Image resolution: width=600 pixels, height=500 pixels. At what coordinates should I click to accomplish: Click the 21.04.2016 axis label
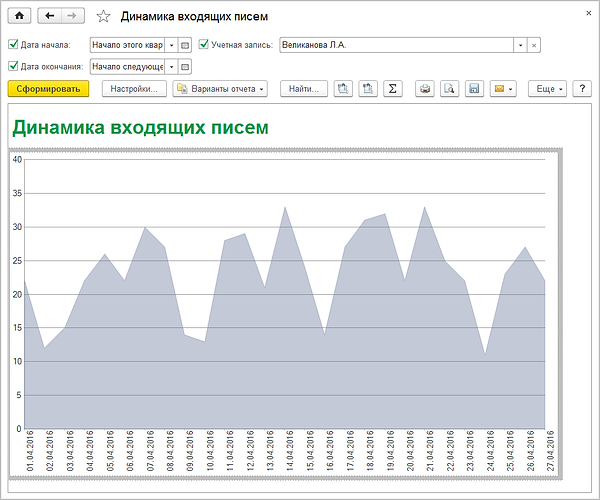pyautogui.click(x=430, y=451)
